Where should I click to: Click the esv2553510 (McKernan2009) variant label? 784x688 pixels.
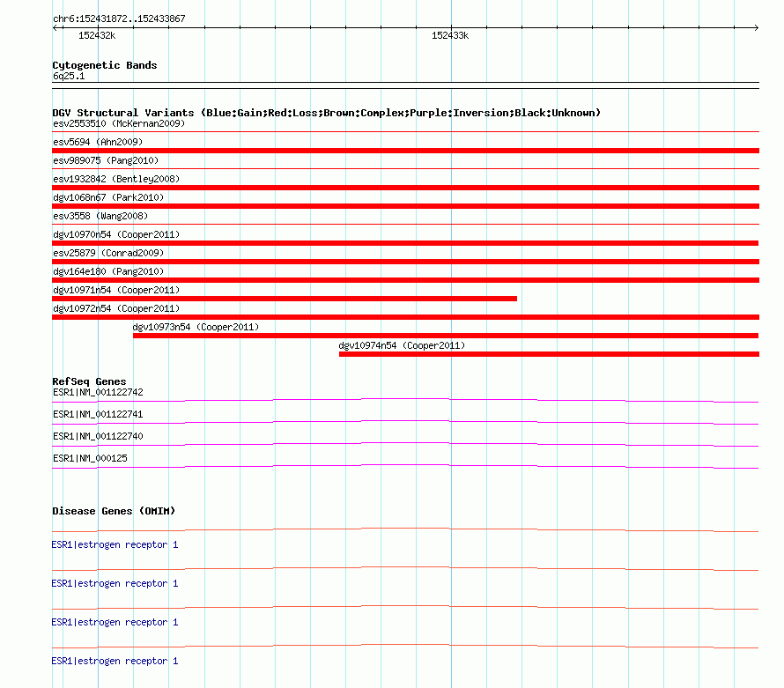pos(119,123)
